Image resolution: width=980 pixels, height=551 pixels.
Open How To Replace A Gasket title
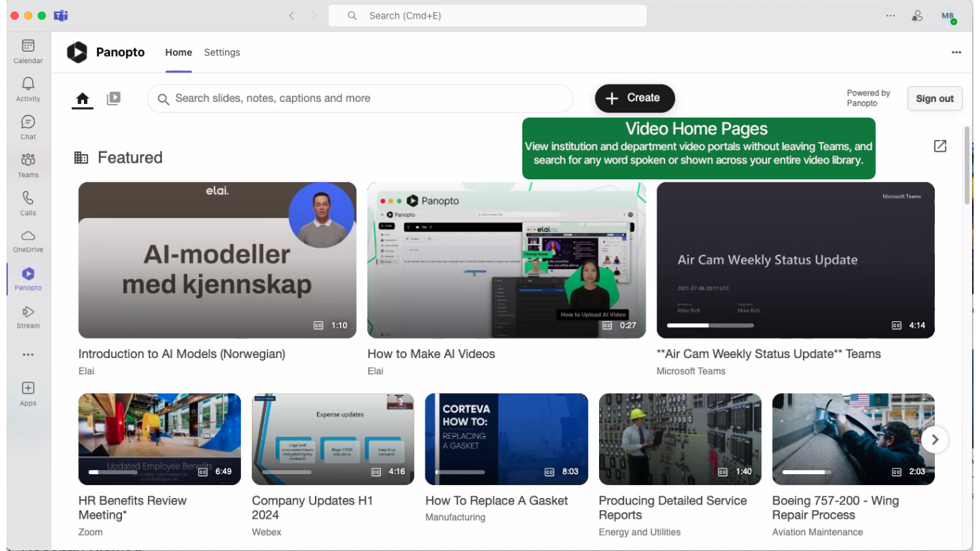(x=496, y=501)
